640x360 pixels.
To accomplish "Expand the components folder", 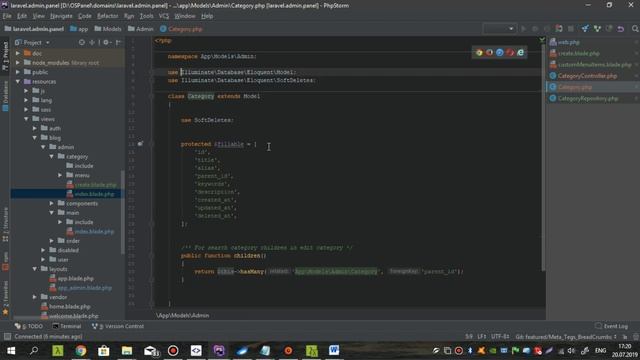I will pyautogui.click(x=51, y=203).
